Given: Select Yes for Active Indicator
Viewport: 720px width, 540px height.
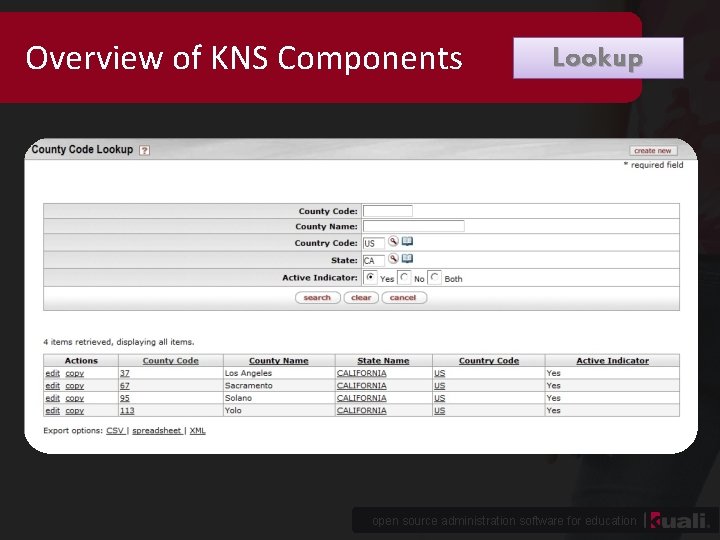Looking at the screenshot, I should [x=370, y=277].
